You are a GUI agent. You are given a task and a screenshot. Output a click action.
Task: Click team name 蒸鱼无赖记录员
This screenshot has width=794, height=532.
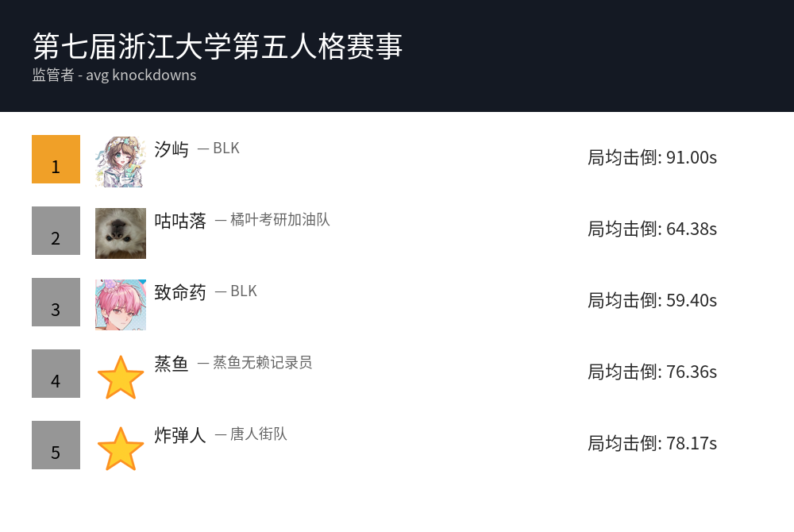[x=262, y=363]
